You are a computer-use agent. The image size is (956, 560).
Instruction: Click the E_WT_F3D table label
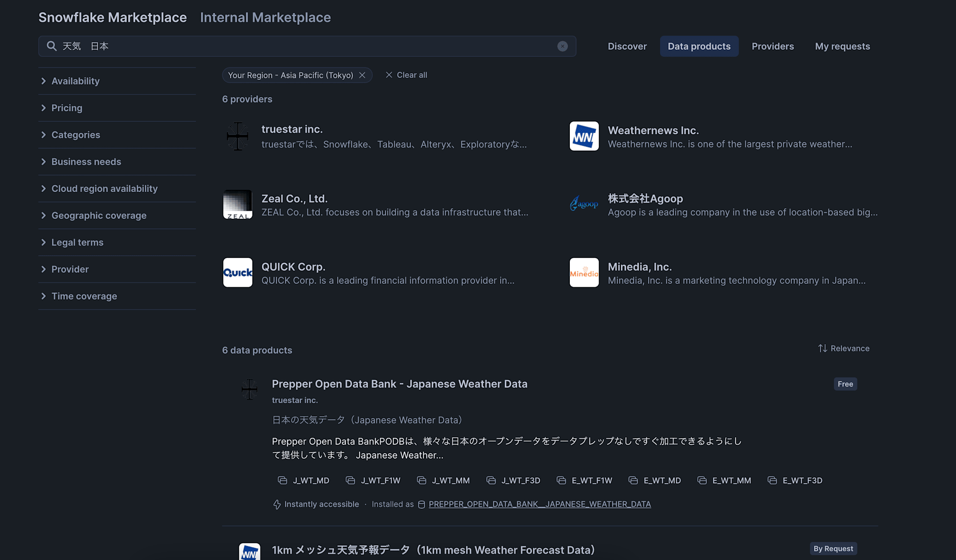coord(803,481)
